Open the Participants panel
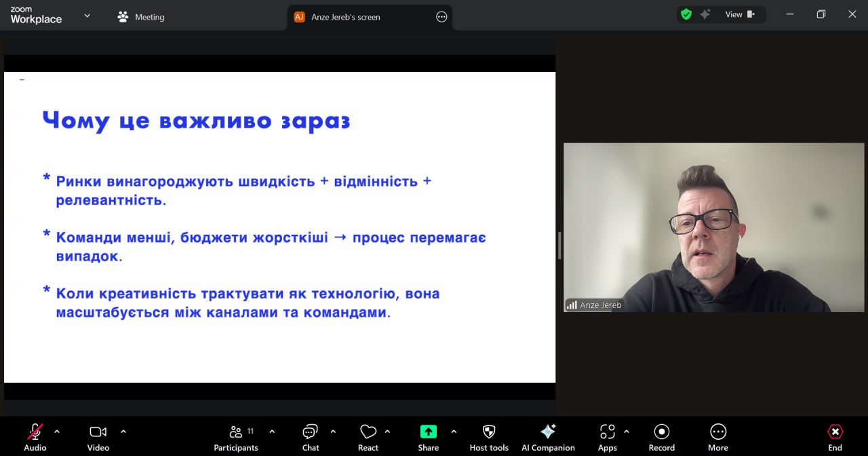The width and height of the screenshot is (868, 456). point(236,432)
